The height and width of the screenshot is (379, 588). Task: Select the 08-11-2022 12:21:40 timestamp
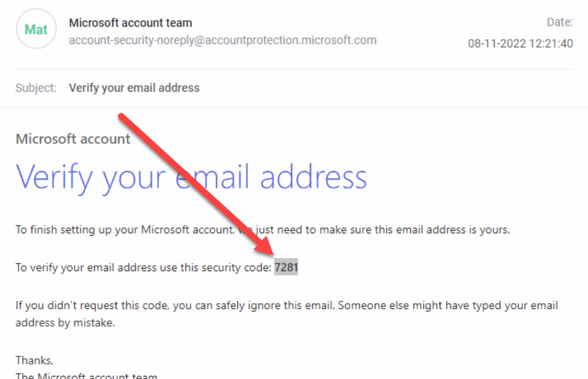(520, 44)
